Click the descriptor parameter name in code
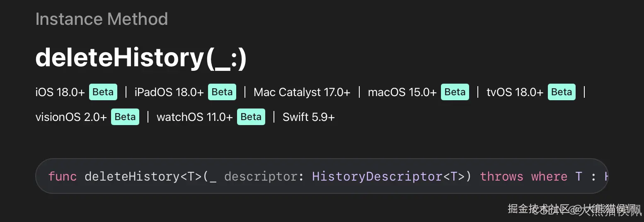The width and height of the screenshot is (644, 222). point(260,176)
